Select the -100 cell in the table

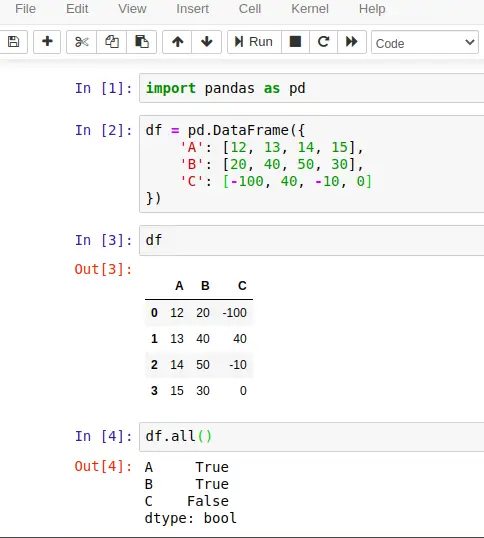click(235, 313)
